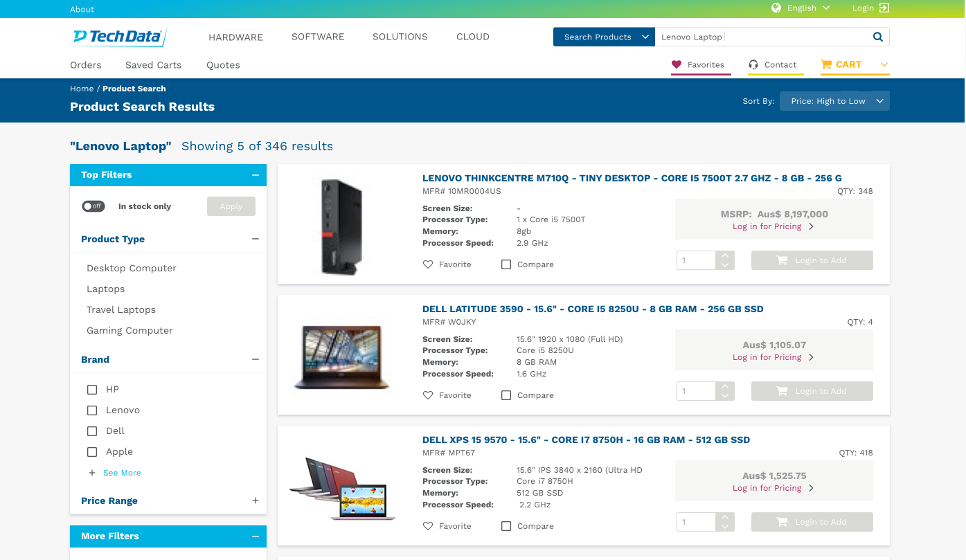Click the Apply filter button
The width and height of the screenshot is (966, 560).
click(231, 206)
